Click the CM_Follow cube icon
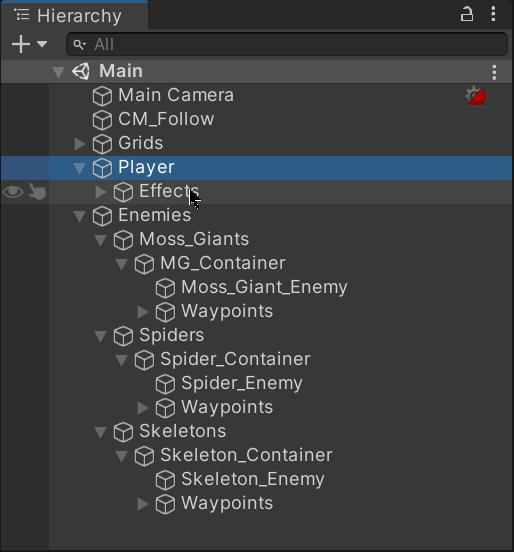Screen dimensions: 514x552 tap(102, 120)
